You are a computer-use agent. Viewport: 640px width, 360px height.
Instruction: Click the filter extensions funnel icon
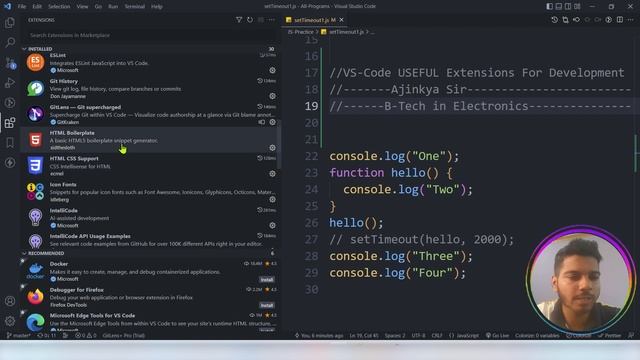click(239, 20)
